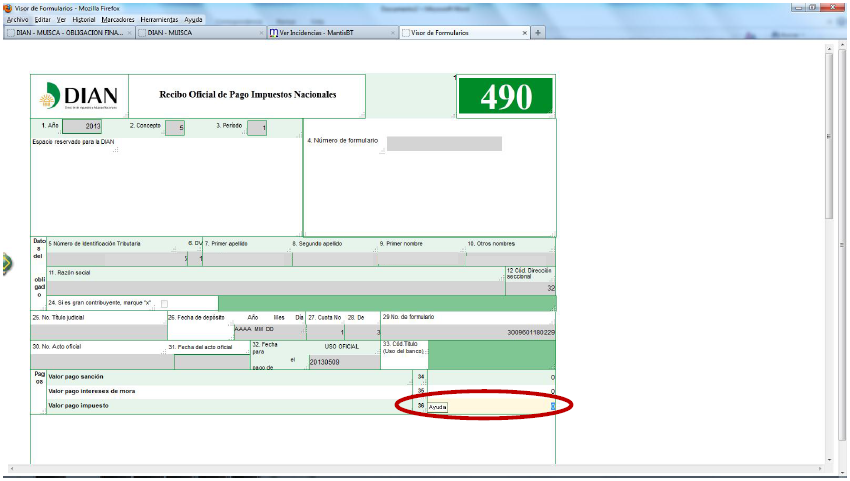Select the Visor de Formularios tab
Screen dimensions: 850x481
click(x=464, y=33)
